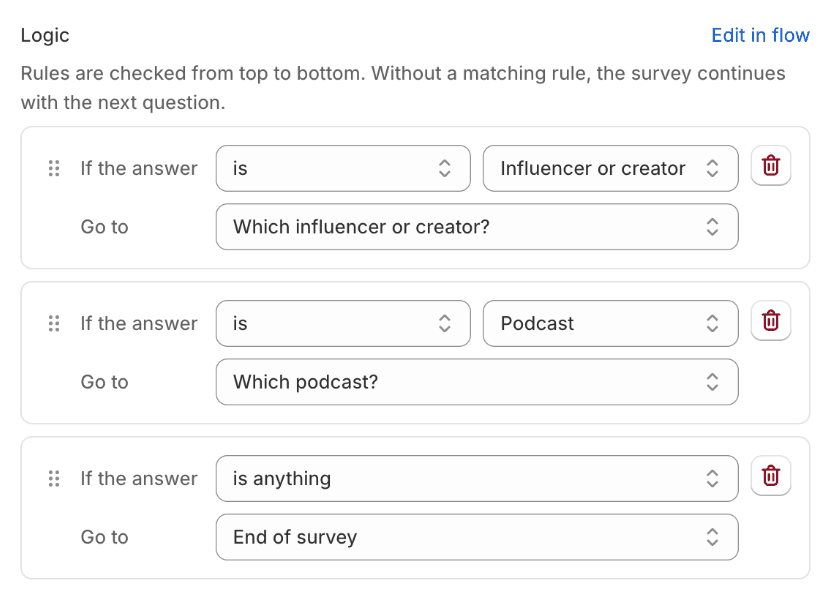The width and height of the screenshot is (834, 600).
Task: Click 'If the answer' label in 'is anything' rule
Action: pos(139,478)
